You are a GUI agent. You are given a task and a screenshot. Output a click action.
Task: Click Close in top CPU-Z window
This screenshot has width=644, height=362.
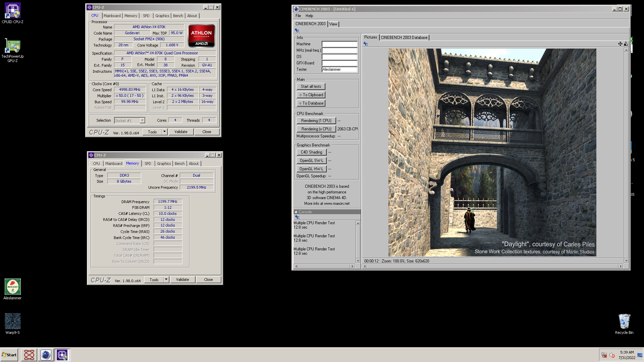point(207,132)
